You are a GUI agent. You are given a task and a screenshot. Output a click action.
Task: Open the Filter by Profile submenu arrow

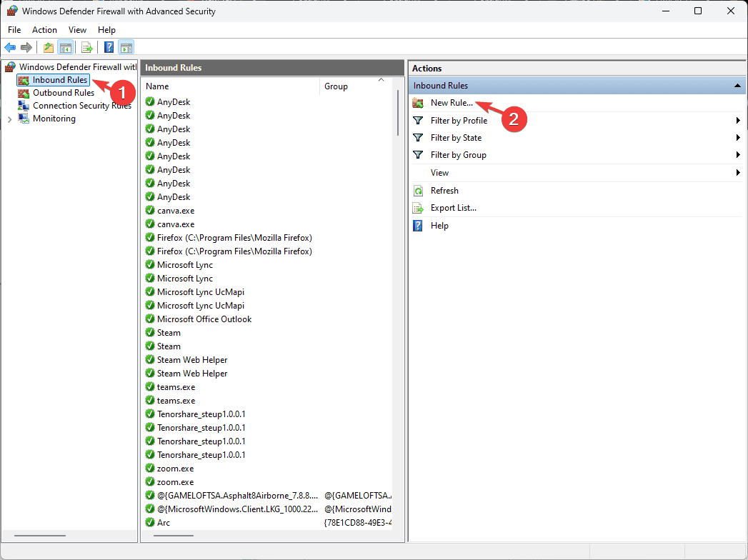tap(738, 120)
